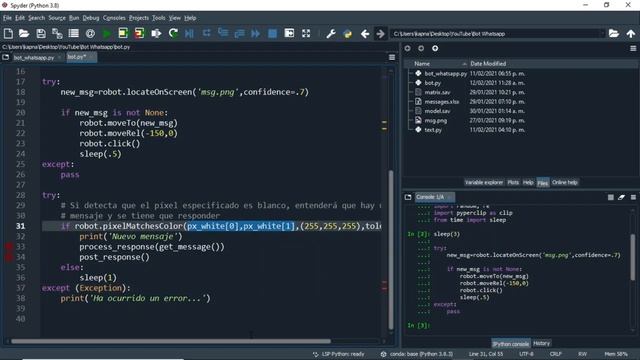Go back to the previous cursor position
The height and width of the screenshot is (360, 640).
[x=365, y=33]
